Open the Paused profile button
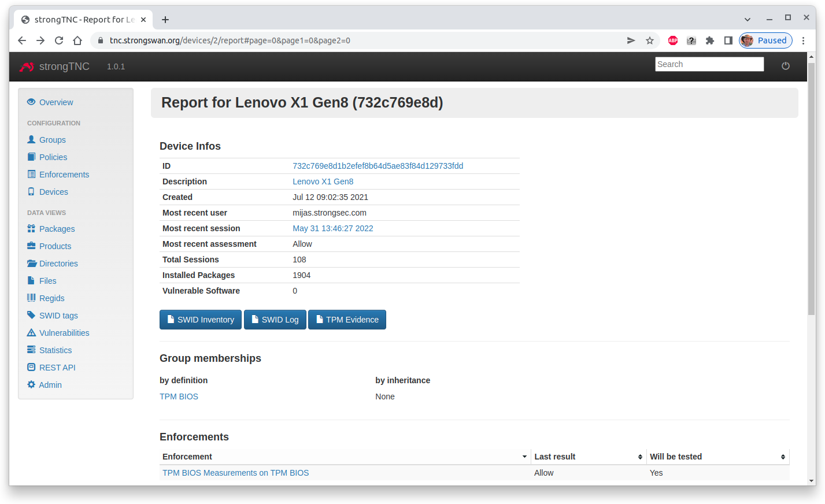Viewport: 825px width, 504px height. tap(765, 40)
